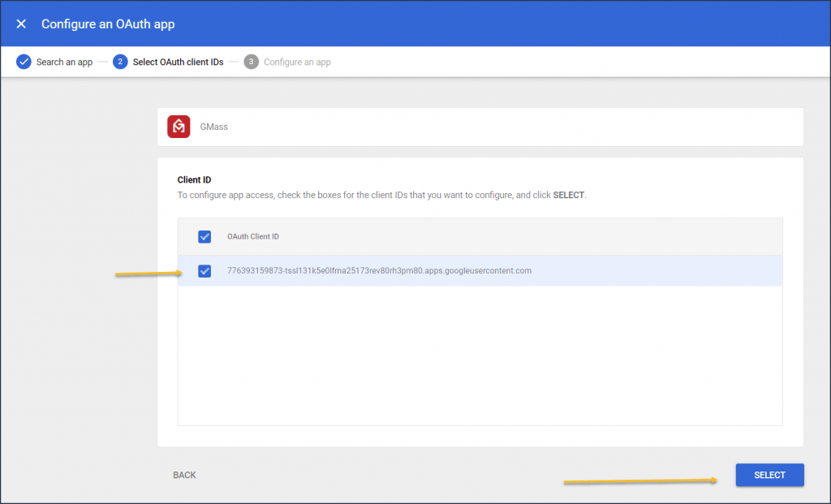
Task: Select the Select OAuth client IDs step
Action: 178,62
